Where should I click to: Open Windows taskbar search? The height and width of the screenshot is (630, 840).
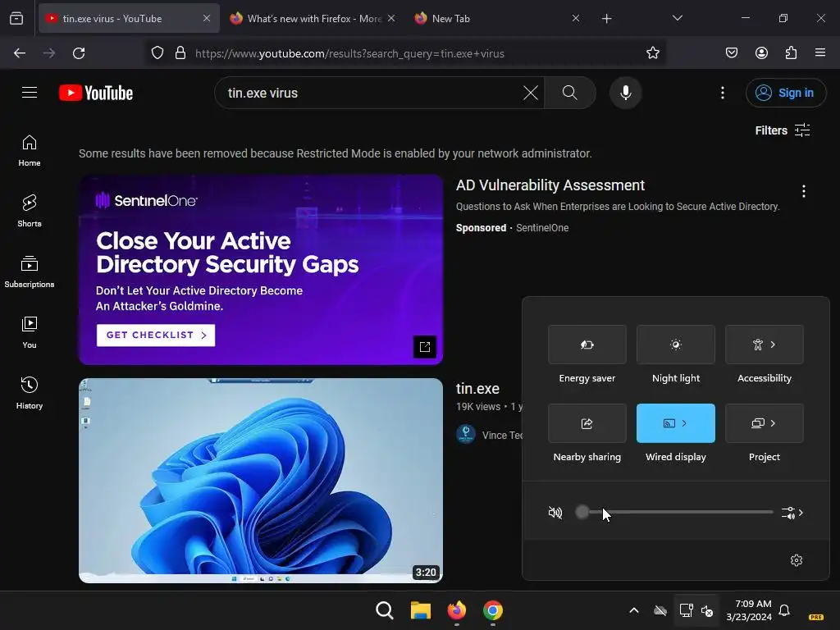point(384,610)
